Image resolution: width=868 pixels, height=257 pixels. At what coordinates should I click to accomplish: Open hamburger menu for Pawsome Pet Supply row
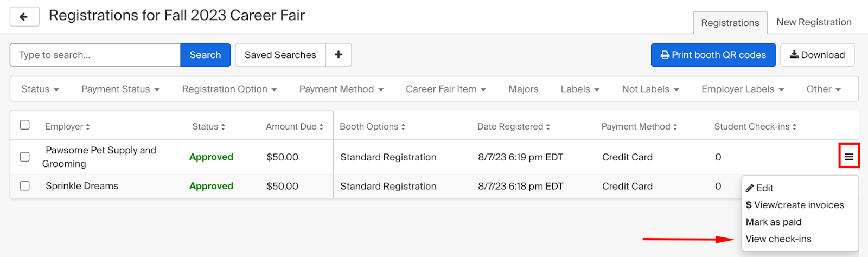click(849, 157)
